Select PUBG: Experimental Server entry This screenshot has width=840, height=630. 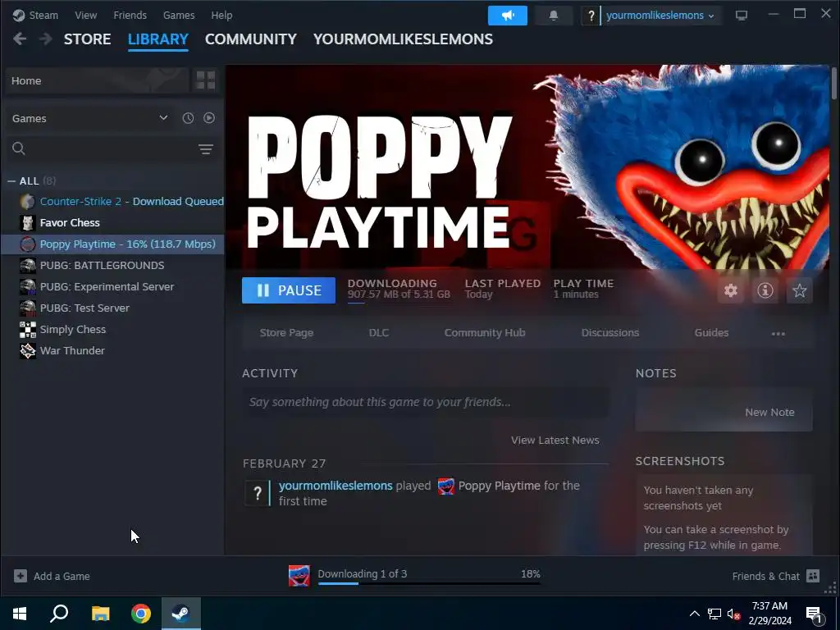click(112, 286)
